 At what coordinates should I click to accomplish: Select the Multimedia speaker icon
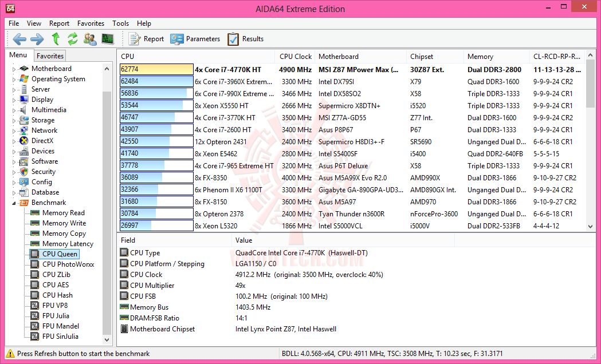(24, 110)
